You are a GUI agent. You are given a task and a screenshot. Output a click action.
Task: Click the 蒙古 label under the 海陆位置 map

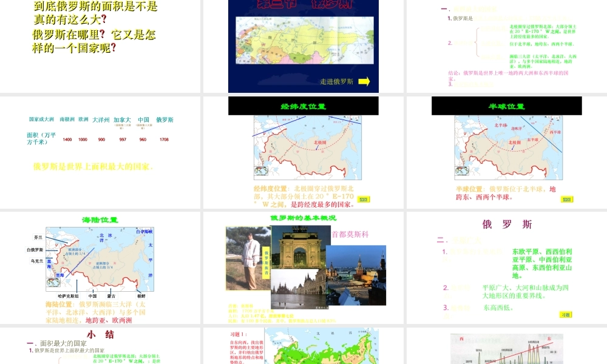click(x=111, y=296)
